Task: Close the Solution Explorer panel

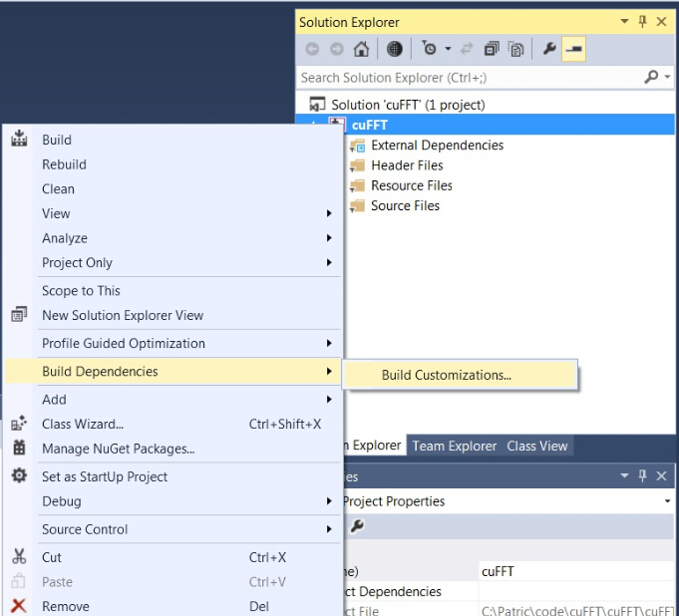Action: pos(661,21)
